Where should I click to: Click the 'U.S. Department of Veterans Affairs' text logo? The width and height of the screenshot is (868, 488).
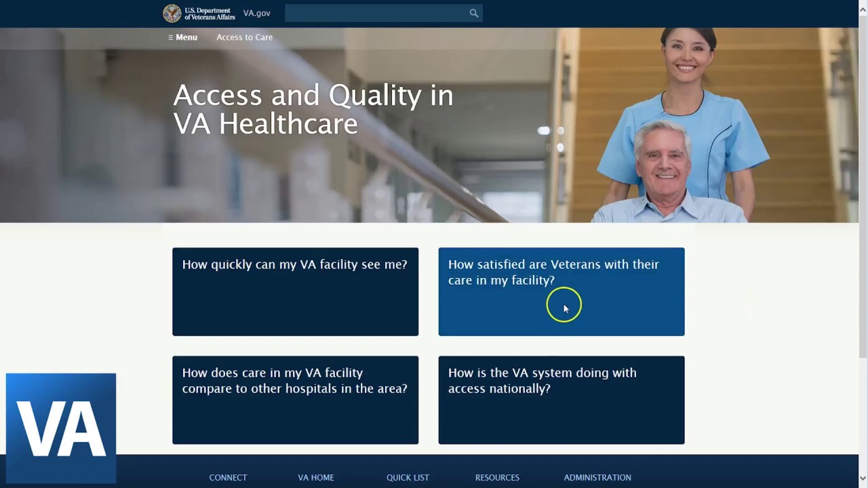click(x=210, y=14)
